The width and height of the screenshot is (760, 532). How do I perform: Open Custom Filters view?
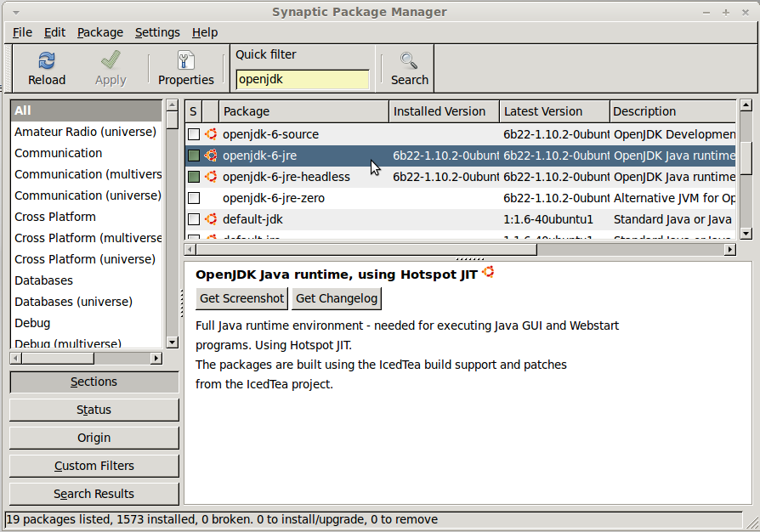pos(94,466)
